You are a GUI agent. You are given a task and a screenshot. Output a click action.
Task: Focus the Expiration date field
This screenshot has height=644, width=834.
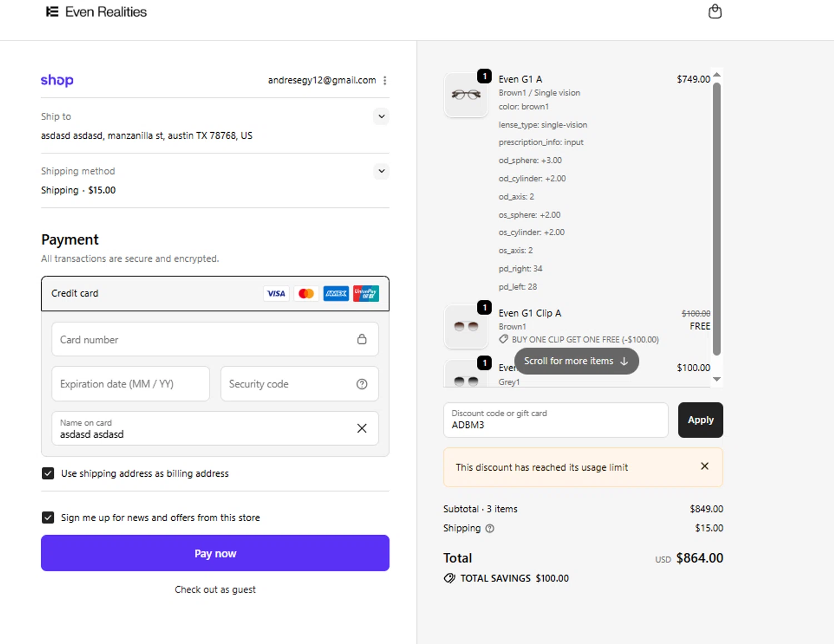point(131,383)
